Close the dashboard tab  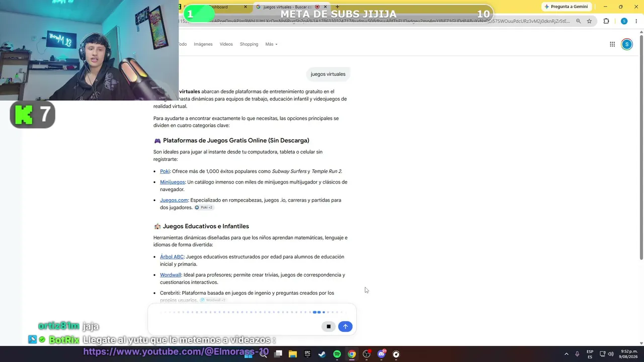pyautogui.click(x=246, y=7)
